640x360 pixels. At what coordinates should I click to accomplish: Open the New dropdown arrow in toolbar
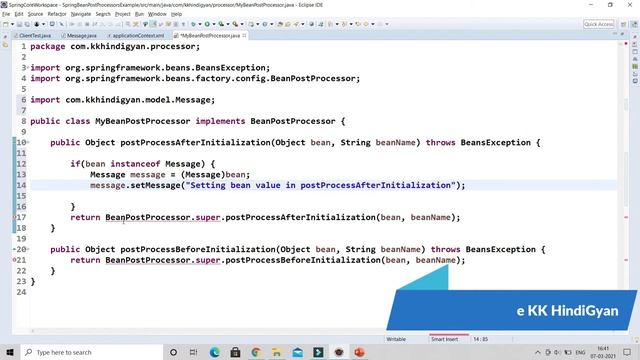point(12,24)
